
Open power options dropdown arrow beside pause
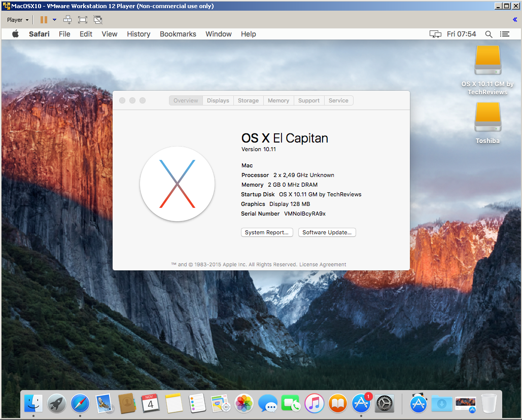(x=54, y=20)
